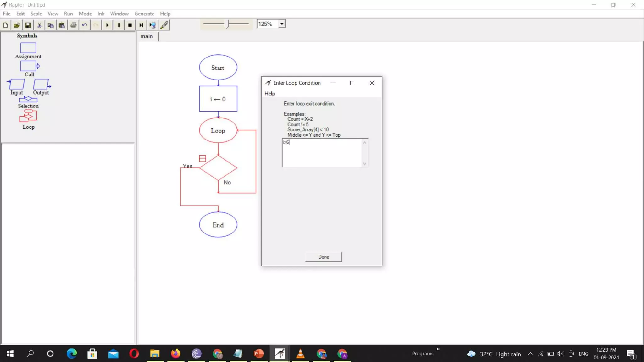Viewport: 644px width, 362px height.
Task: Open the Generate menu
Action: click(144, 14)
